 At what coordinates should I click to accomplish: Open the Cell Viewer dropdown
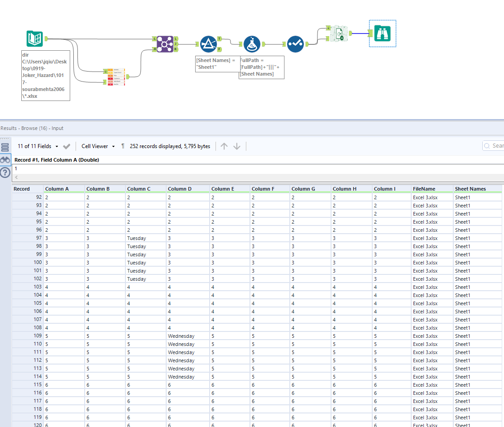(x=98, y=146)
